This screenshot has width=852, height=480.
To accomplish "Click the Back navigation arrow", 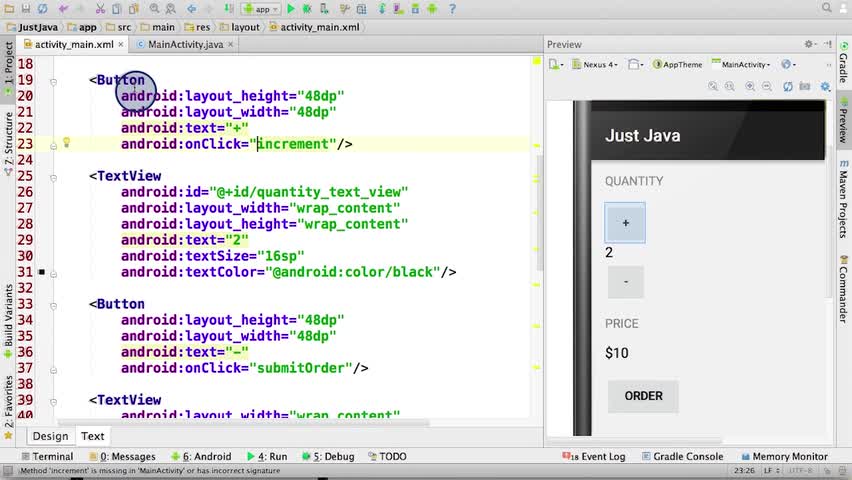I will (191, 9).
